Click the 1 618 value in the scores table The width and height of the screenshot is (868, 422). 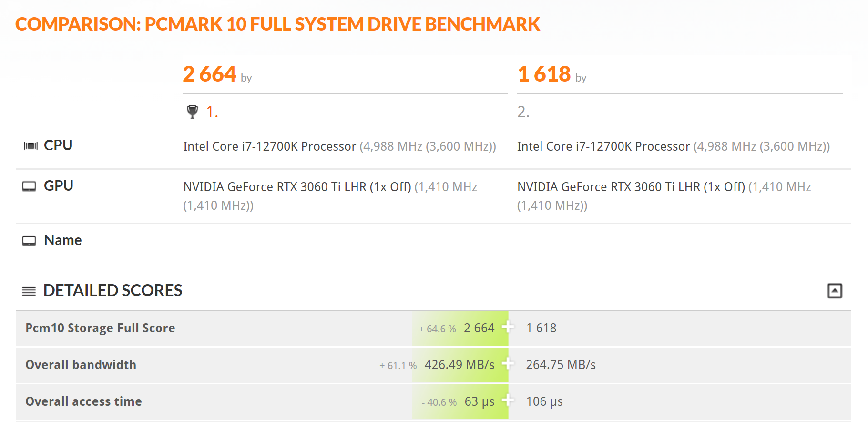pos(541,328)
